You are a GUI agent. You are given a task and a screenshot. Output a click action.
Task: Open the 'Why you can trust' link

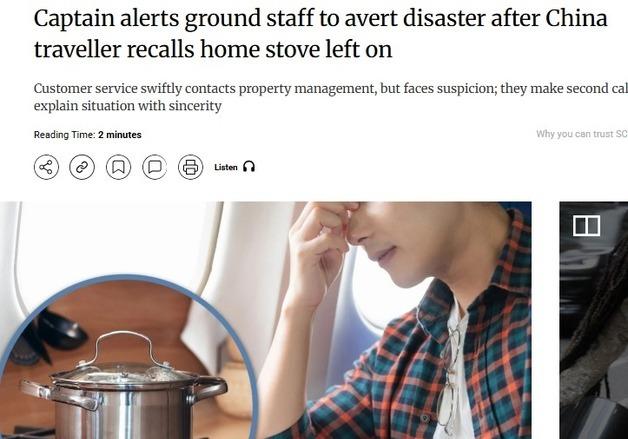582,134
